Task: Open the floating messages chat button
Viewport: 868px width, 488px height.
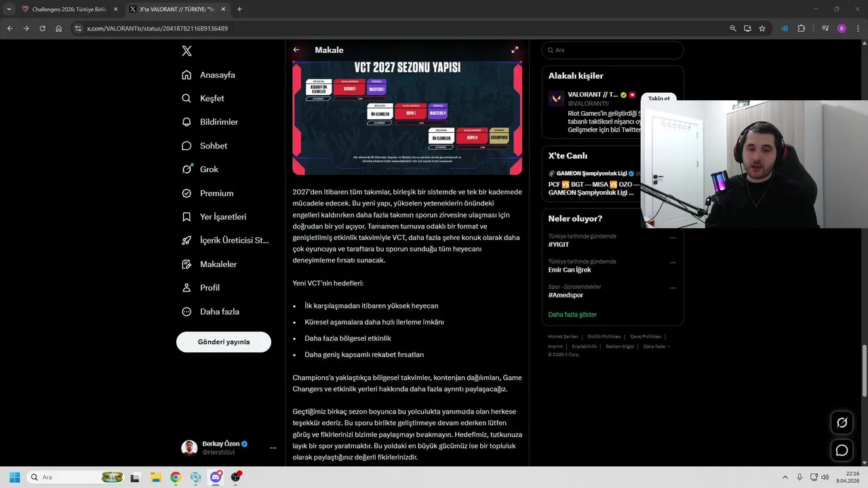Action: pyautogui.click(x=842, y=450)
